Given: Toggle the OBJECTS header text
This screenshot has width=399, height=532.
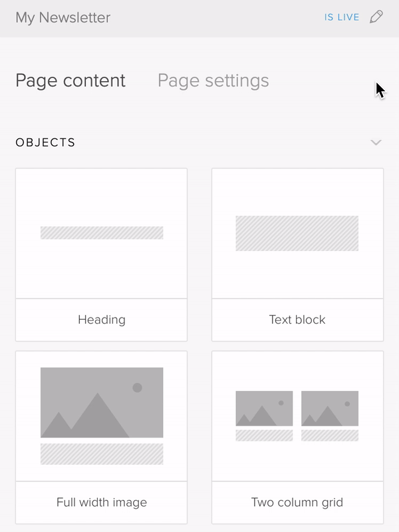Looking at the screenshot, I should pyautogui.click(x=45, y=142).
